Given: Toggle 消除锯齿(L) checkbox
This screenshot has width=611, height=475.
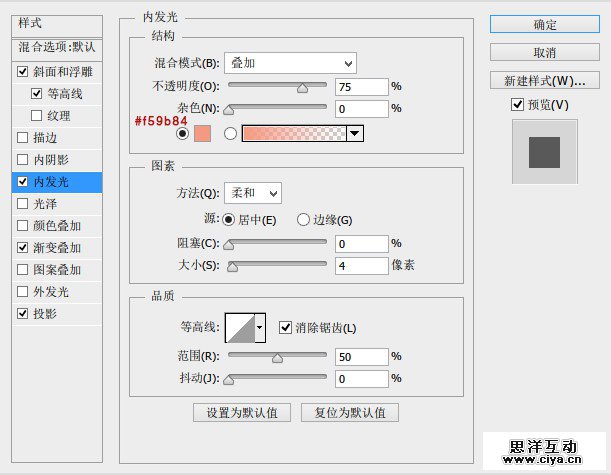Looking at the screenshot, I should click(285, 327).
